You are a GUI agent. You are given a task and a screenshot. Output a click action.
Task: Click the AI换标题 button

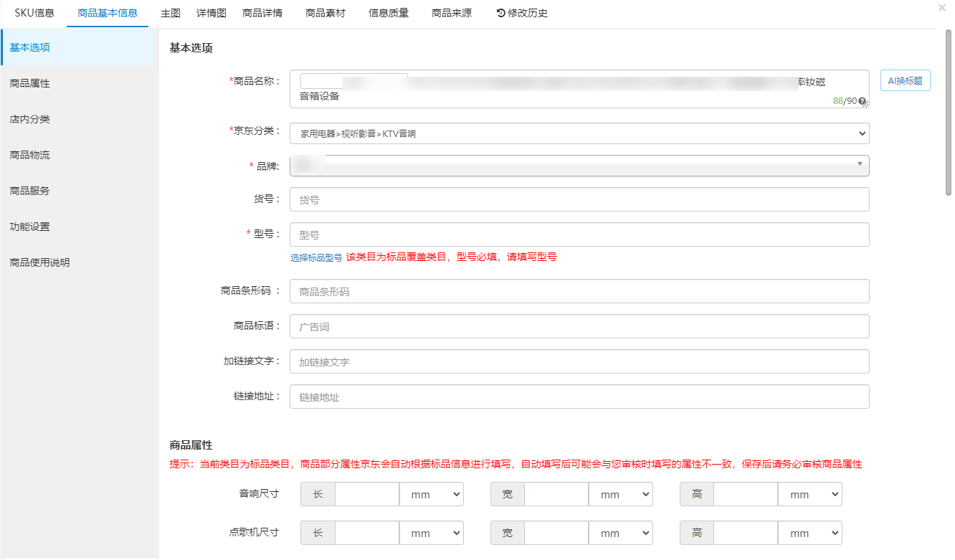(x=905, y=81)
